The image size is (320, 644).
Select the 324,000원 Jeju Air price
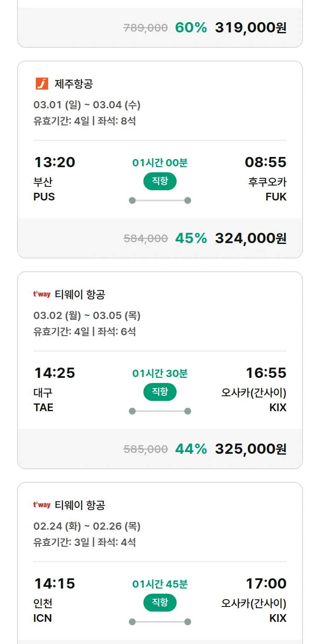(250, 238)
